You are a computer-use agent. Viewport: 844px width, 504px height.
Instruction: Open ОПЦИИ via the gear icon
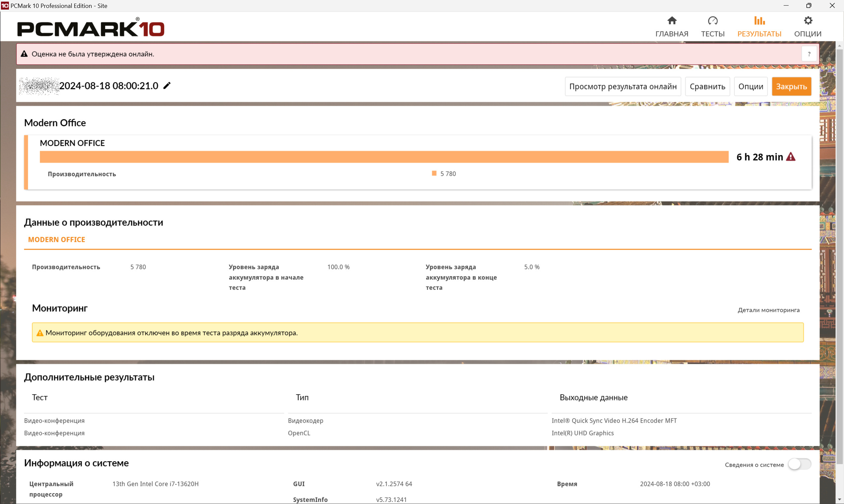[x=808, y=21]
